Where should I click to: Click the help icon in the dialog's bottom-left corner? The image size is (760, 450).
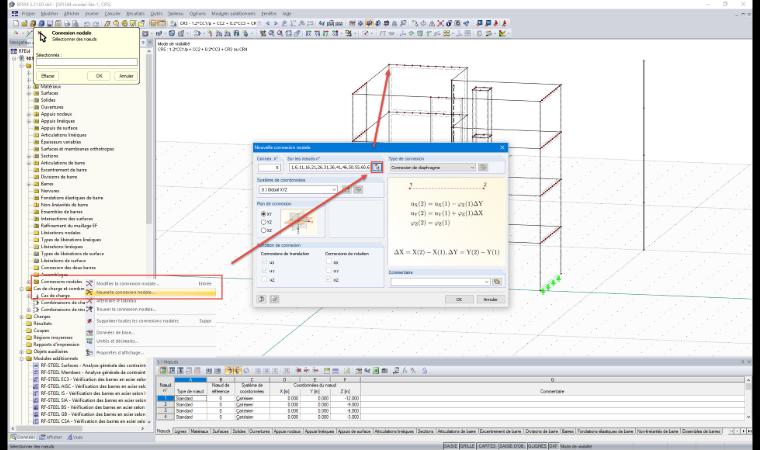(262, 299)
